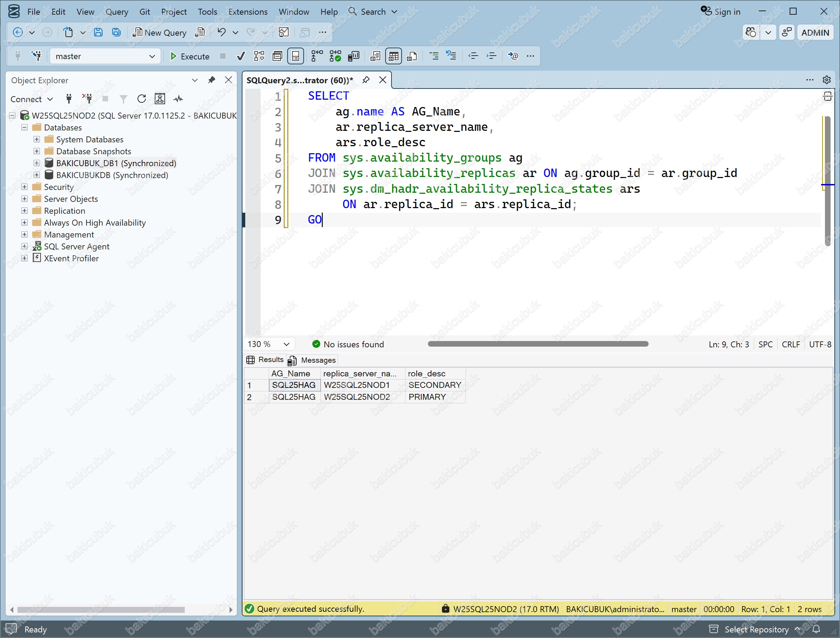Click the Disconnect icon in Object Explorer
Viewport: 840px width, 638px height.
tap(87, 99)
